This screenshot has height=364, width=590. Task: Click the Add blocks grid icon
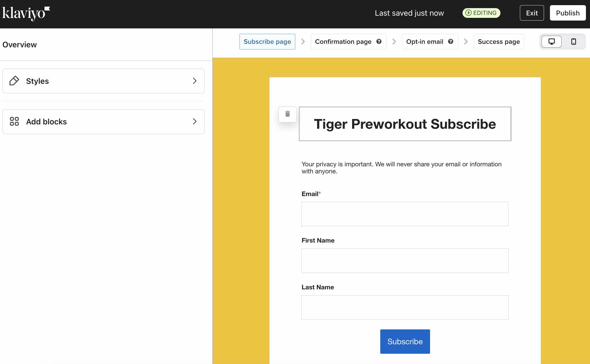(14, 122)
